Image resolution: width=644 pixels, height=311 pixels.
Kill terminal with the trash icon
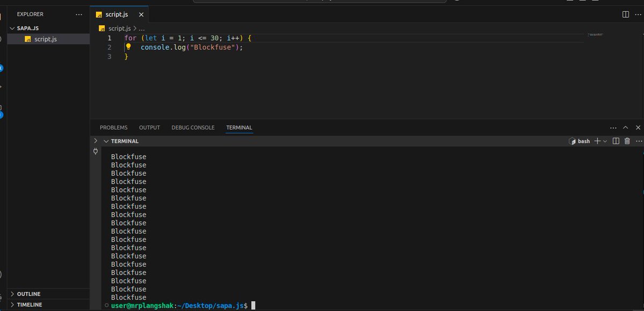click(x=627, y=141)
